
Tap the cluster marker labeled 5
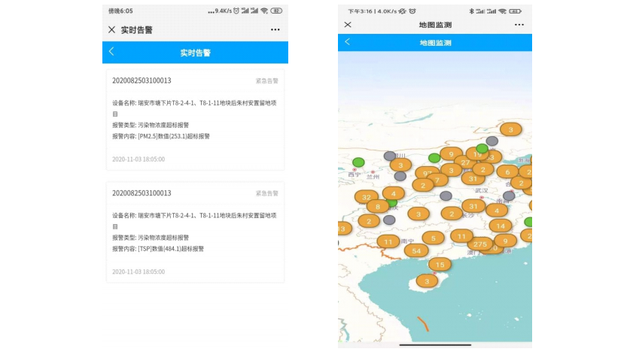click(433, 238)
